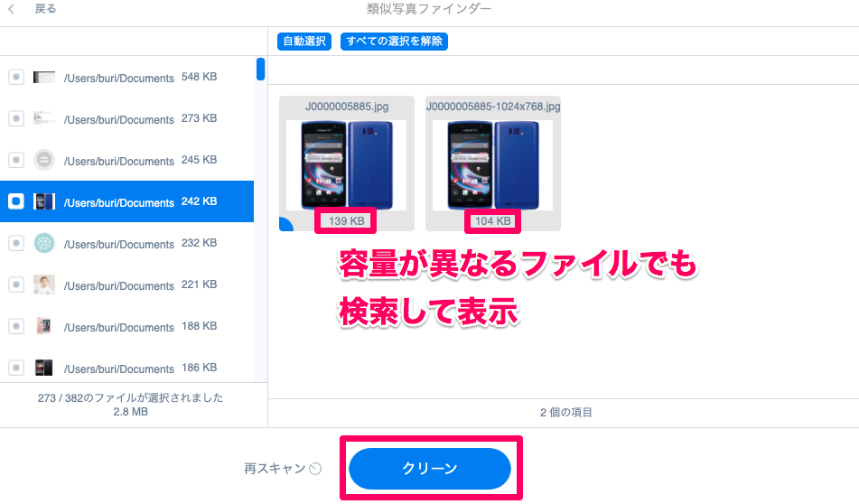Click the 221 KB baby photo thumbnail
Screen dimensions: 859x504
[44, 285]
